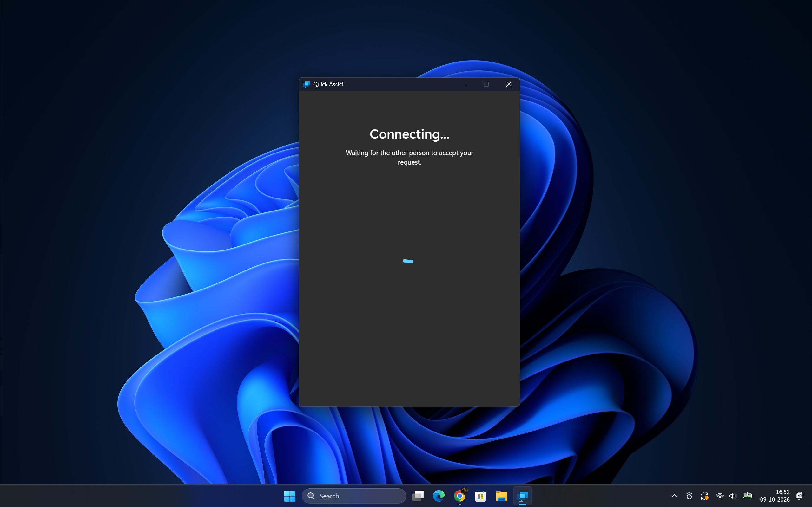Open Quick Assist from the taskbar
Screen dimensions: 812x507
(522, 496)
